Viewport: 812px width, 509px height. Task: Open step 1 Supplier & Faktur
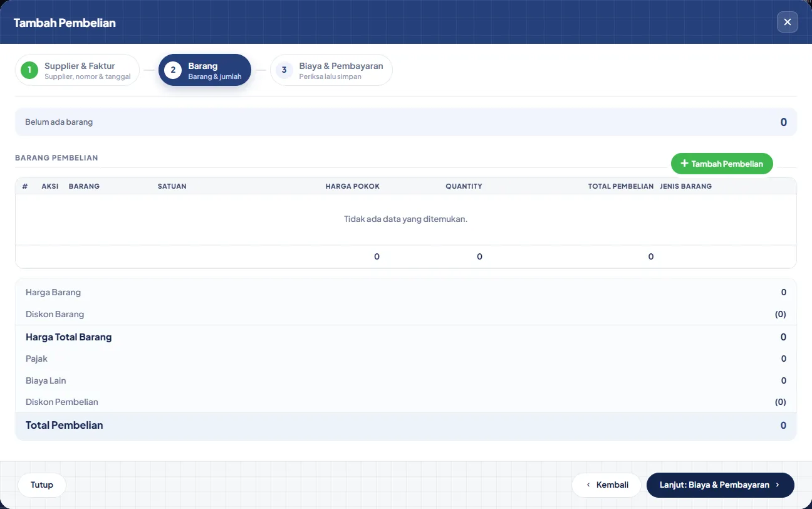(x=77, y=70)
